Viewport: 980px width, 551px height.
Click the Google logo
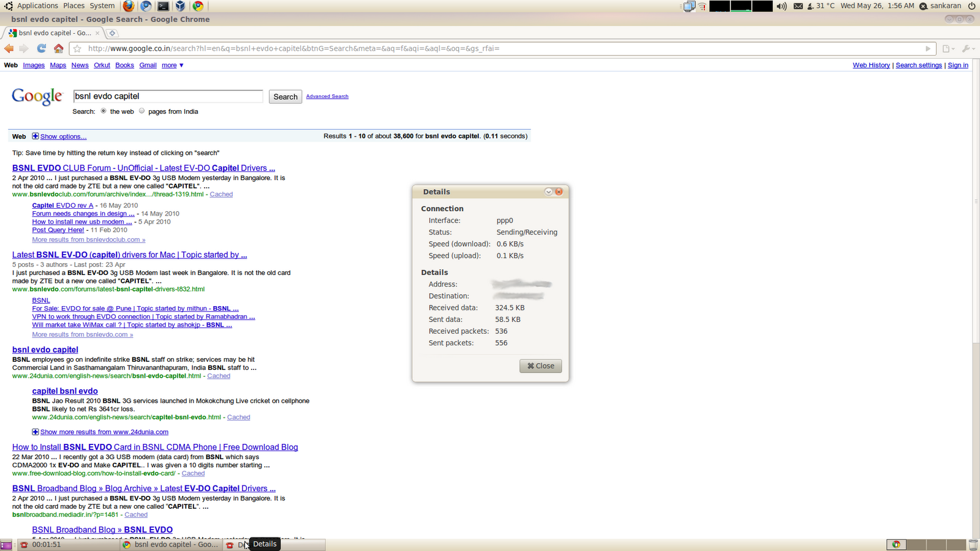coord(37,97)
